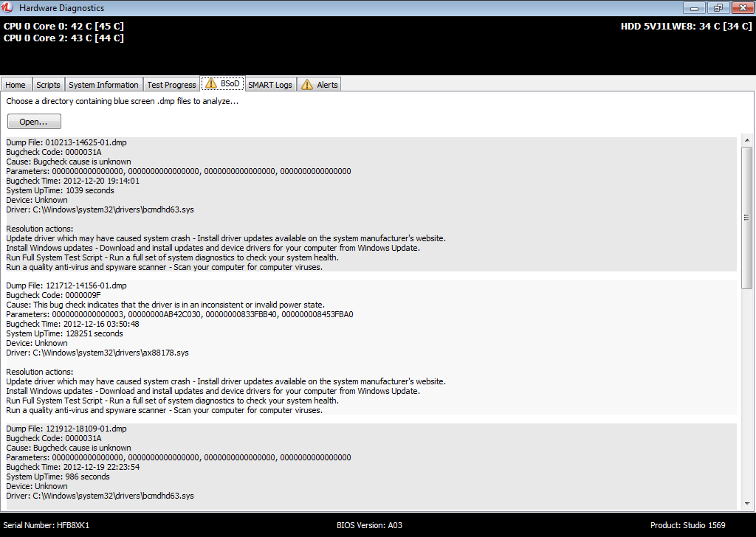
Task: Click the warning icon on the BSoD tab
Action: [x=210, y=84]
